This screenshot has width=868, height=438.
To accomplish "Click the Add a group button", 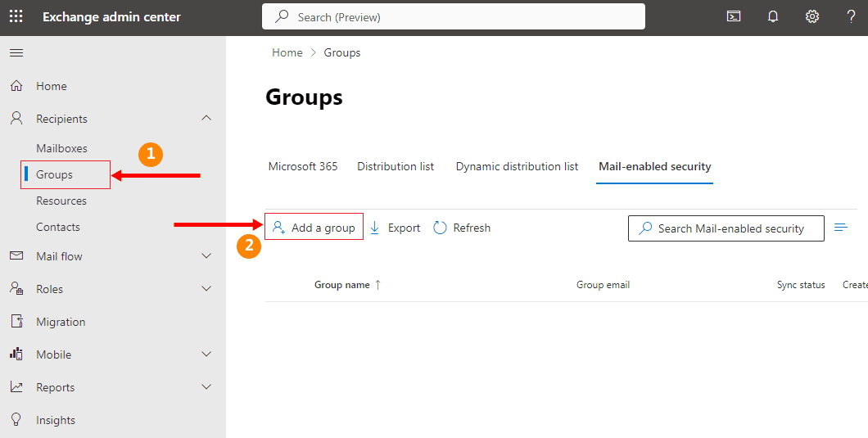I will click(314, 228).
